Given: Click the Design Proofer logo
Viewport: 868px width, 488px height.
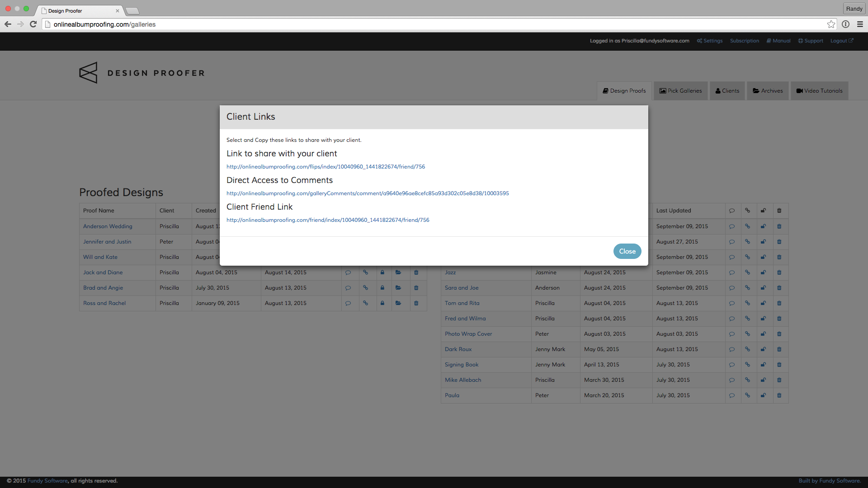Looking at the screenshot, I should click(142, 73).
